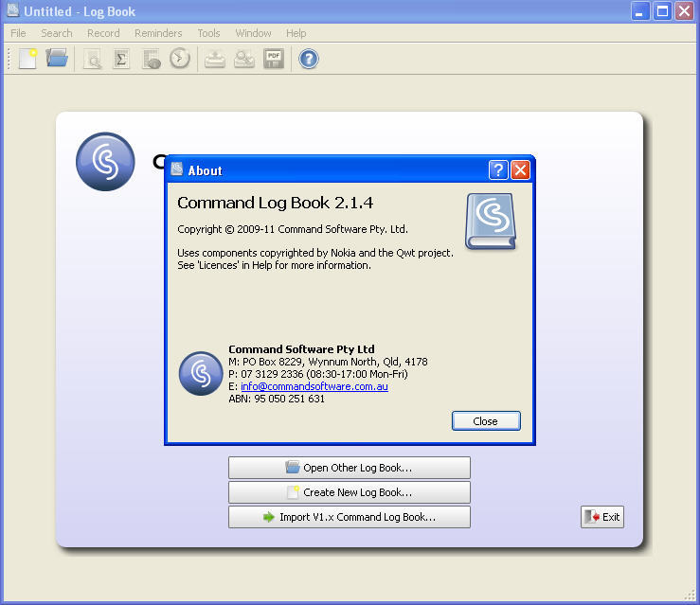Open the Record menu
700x605 pixels.
click(x=103, y=33)
